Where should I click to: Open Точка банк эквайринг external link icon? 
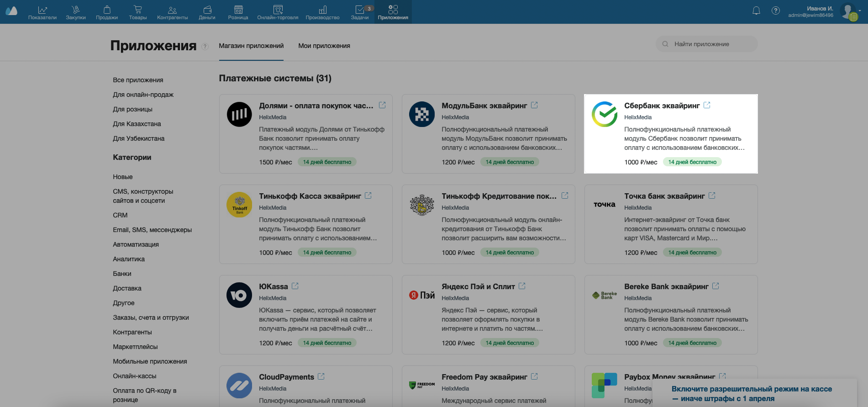click(x=712, y=196)
